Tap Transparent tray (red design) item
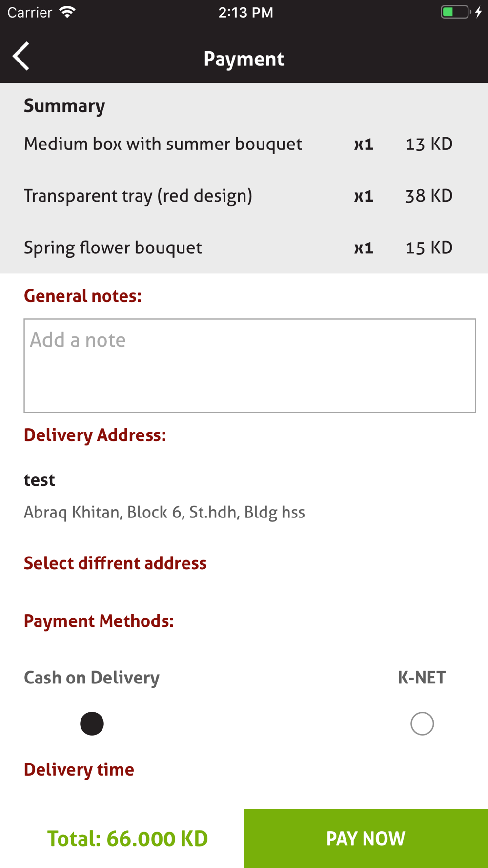 coord(138,196)
